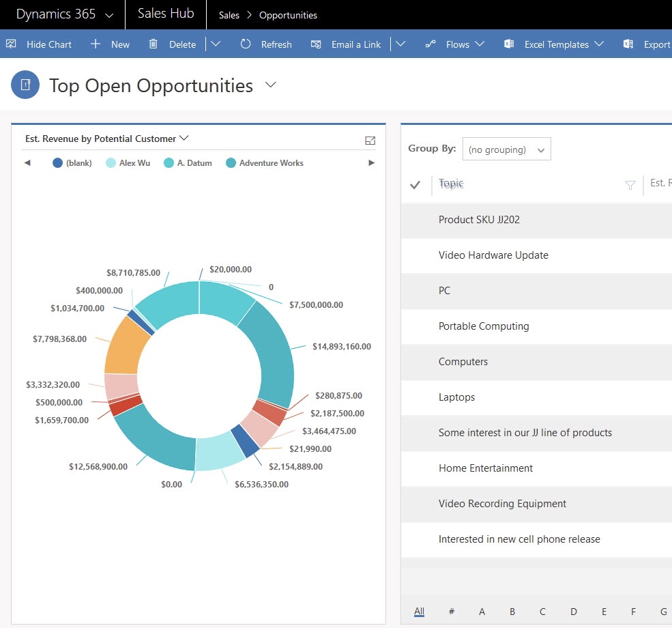672x628 pixels.
Task: Click the Refresh circular arrow icon
Action: (x=246, y=44)
